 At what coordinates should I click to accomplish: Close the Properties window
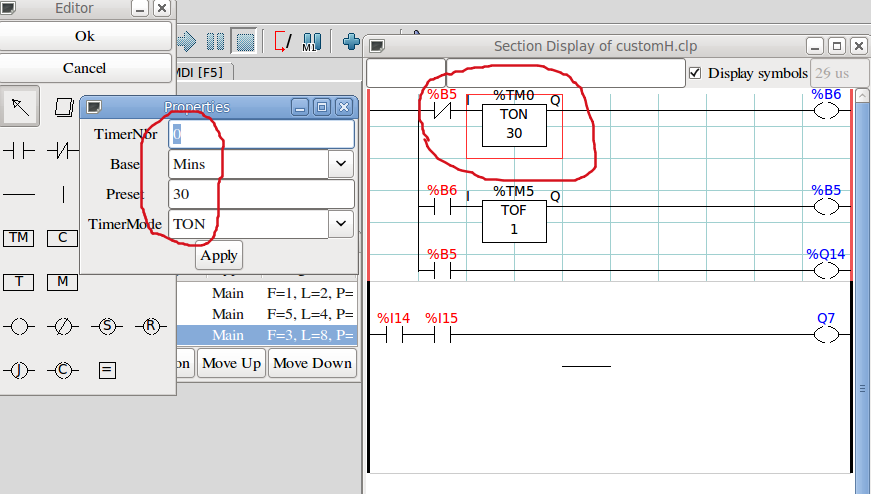344,107
